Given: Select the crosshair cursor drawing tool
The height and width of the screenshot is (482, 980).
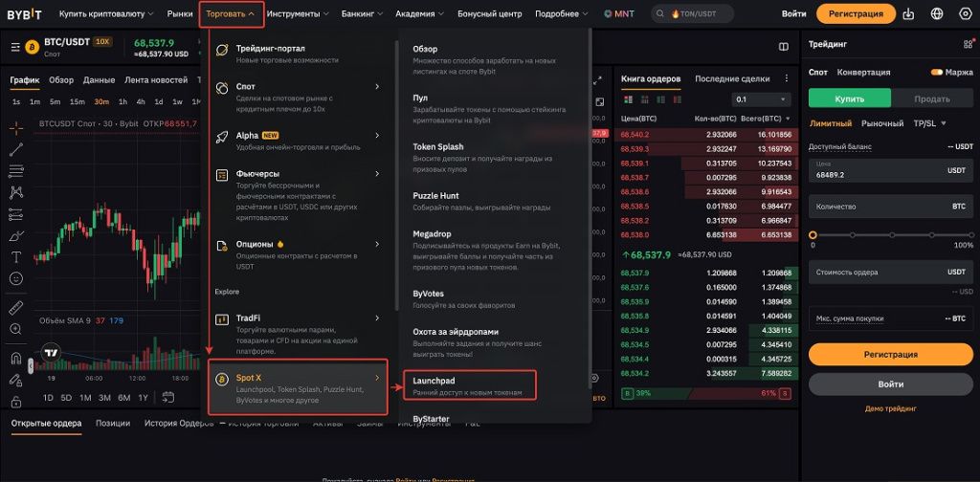Looking at the screenshot, I should (x=16, y=127).
